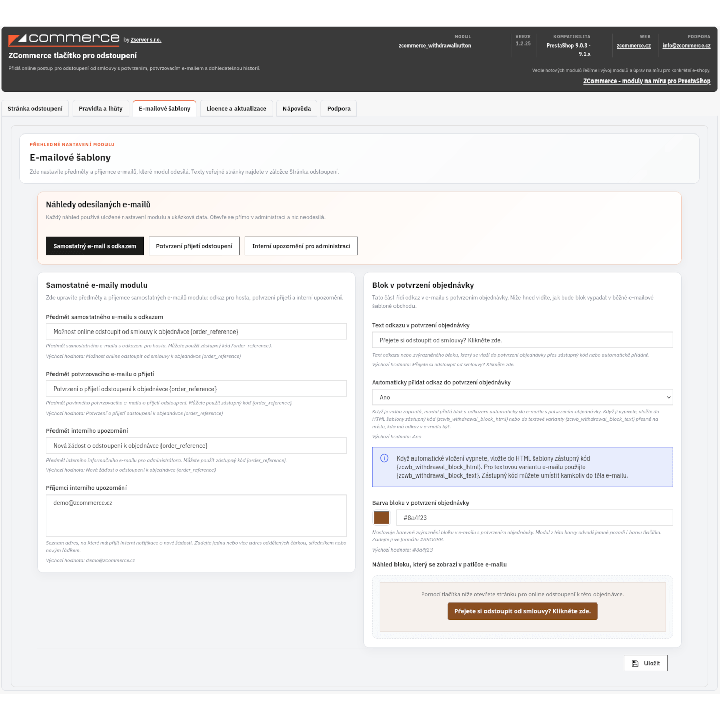
Task: Open the Podpora tab
Action: coord(339,109)
